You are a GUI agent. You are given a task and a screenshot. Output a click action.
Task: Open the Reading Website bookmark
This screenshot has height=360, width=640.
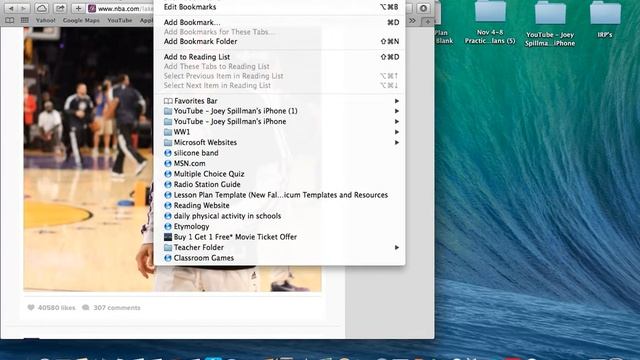click(280, 205)
